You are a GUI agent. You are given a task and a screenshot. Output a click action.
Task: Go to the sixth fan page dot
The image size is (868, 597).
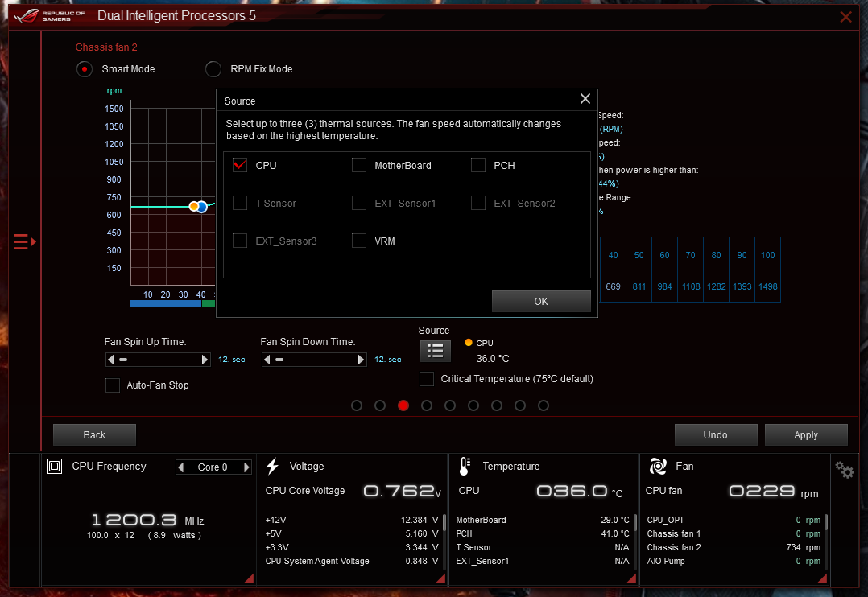[473, 406]
